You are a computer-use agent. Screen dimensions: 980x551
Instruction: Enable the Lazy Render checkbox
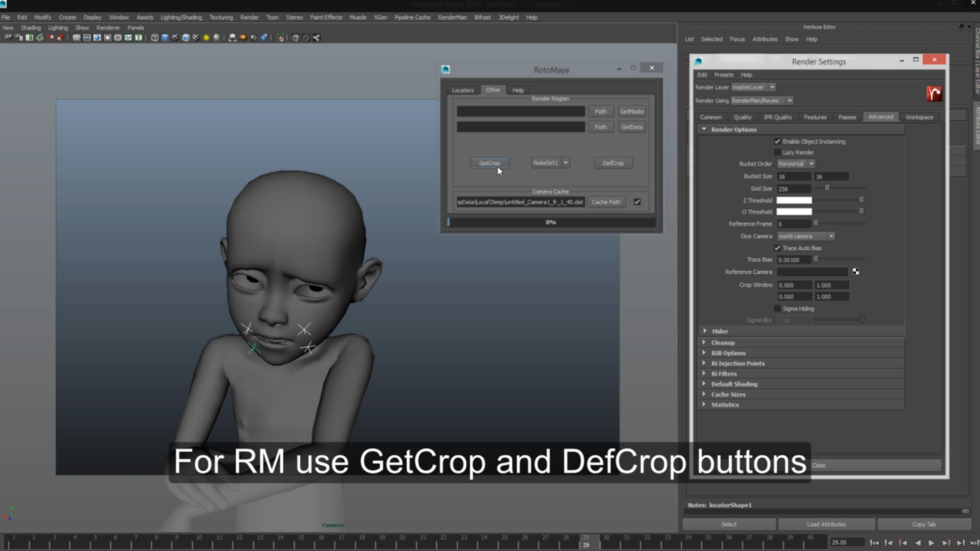[777, 152]
